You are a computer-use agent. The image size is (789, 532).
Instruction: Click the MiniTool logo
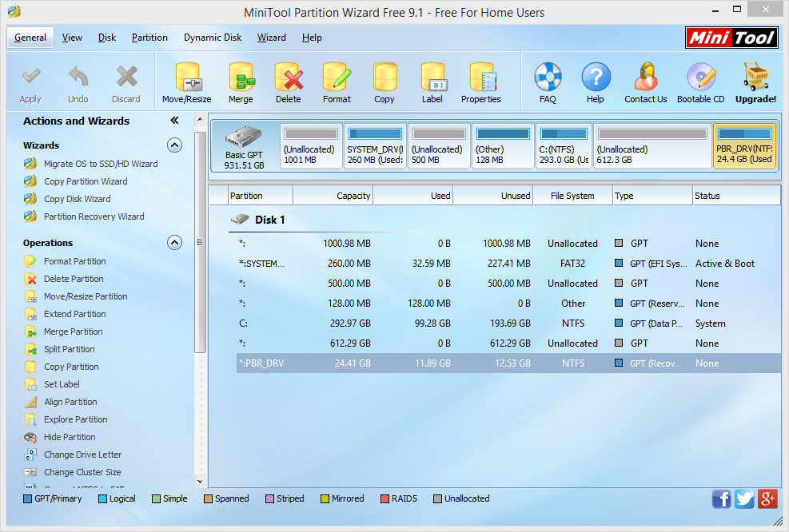click(x=731, y=38)
